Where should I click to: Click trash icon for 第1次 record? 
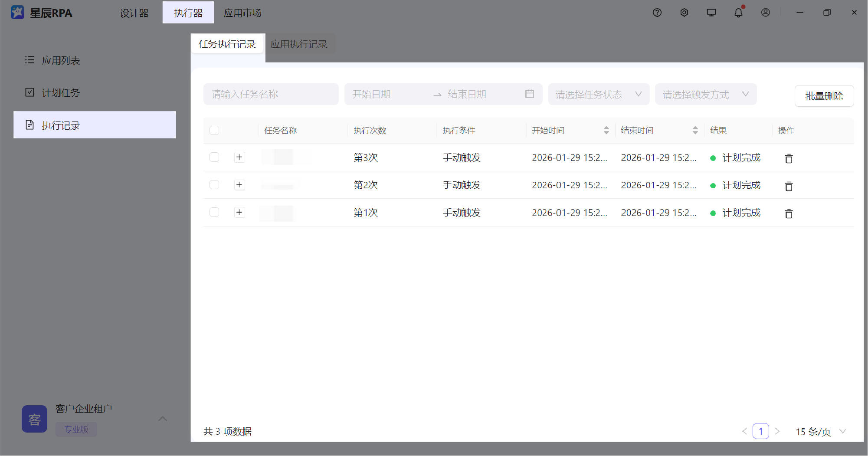[789, 213]
